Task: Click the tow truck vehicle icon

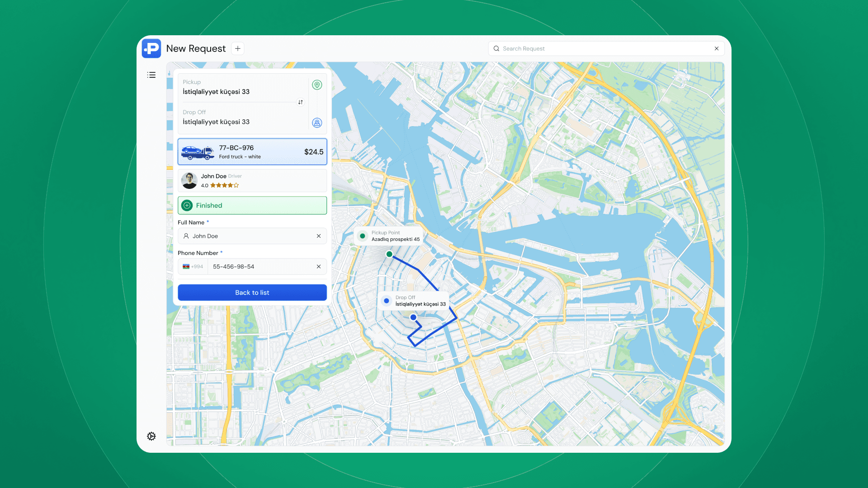Action: click(198, 152)
